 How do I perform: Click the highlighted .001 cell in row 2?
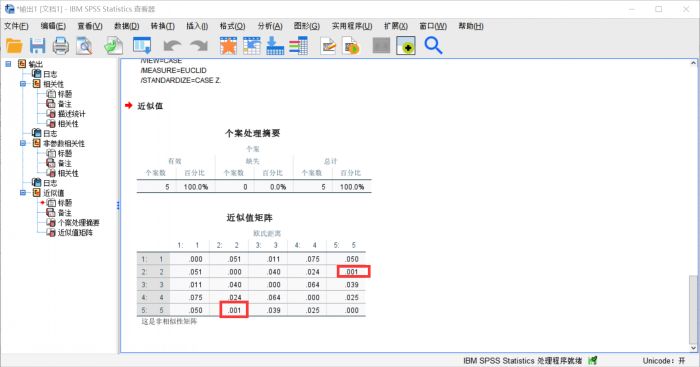point(353,271)
